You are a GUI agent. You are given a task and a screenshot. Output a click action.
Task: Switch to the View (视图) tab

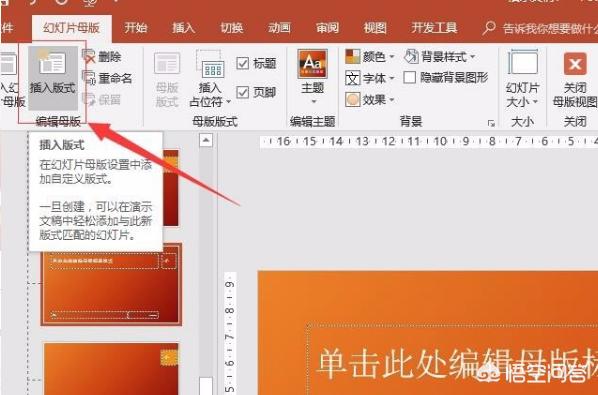coord(375,28)
